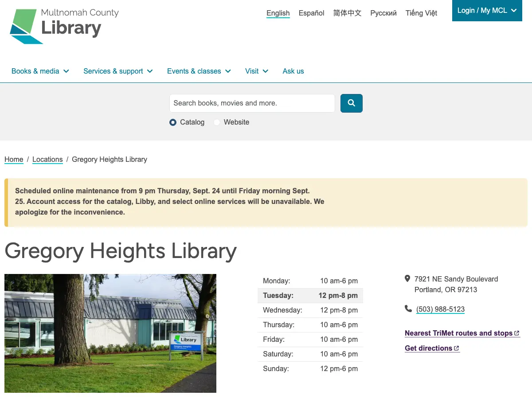Screen dimensions: 532x399
Task: Click the map pin icon beside the address
Action: tap(407, 279)
